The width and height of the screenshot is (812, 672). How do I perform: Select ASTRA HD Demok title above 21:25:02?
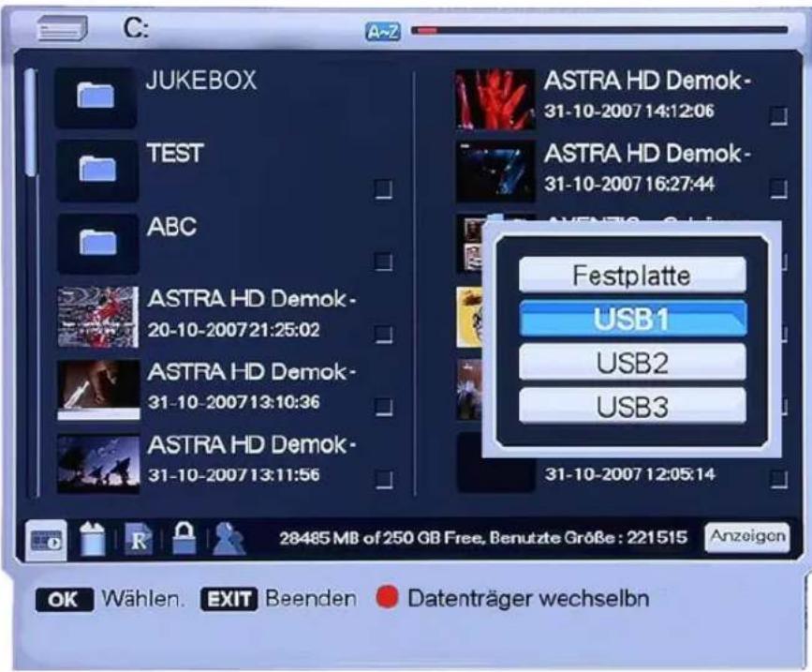(252, 299)
